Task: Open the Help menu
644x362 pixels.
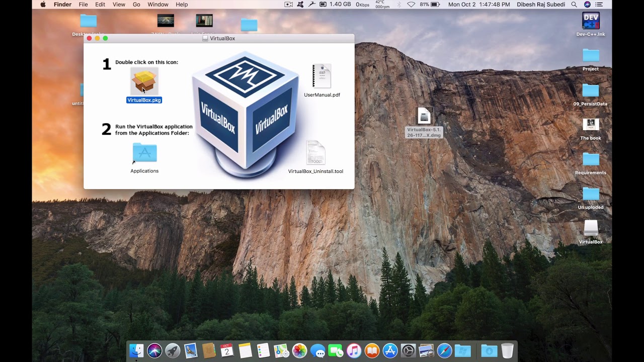Action: click(182, 5)
